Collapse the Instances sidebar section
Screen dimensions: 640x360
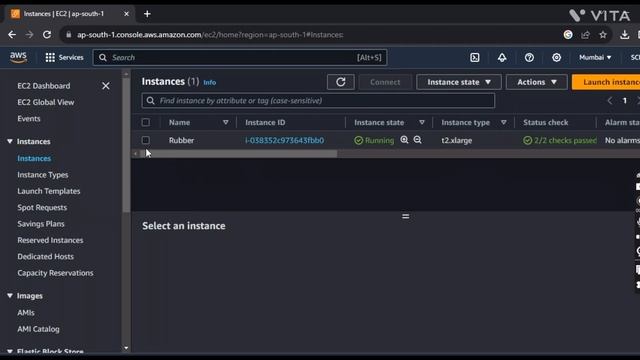[x=10, y=141]
